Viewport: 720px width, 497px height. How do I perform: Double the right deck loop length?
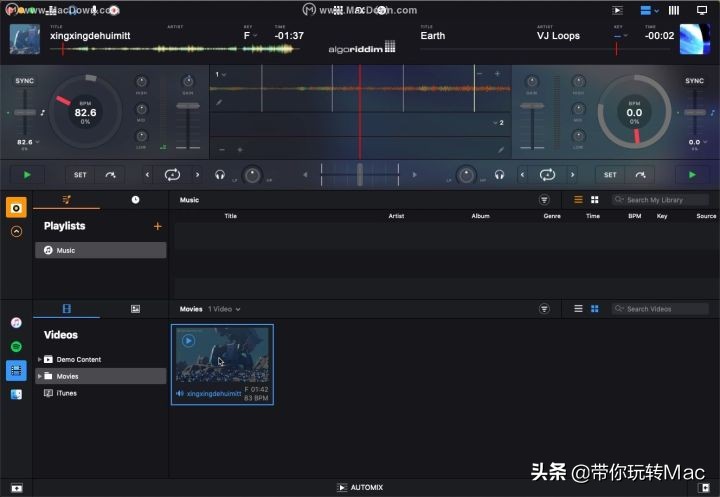pyautogui.click(x=573, y=175)
